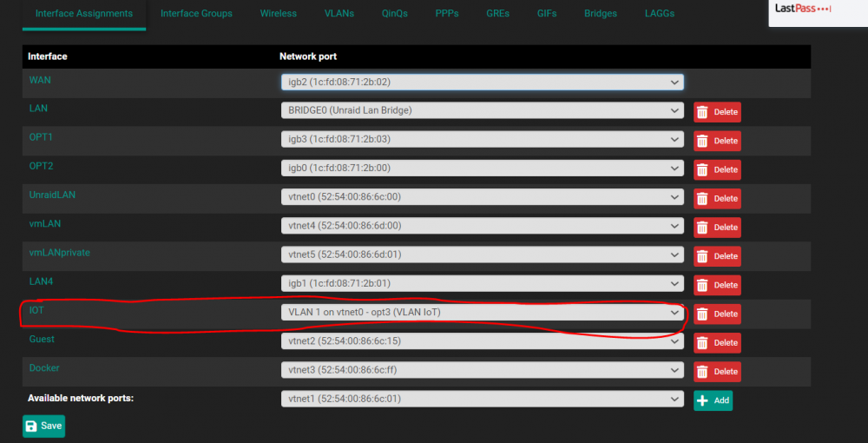
Task: Open the OPT1 interface settings link
Action: (41, 136)
